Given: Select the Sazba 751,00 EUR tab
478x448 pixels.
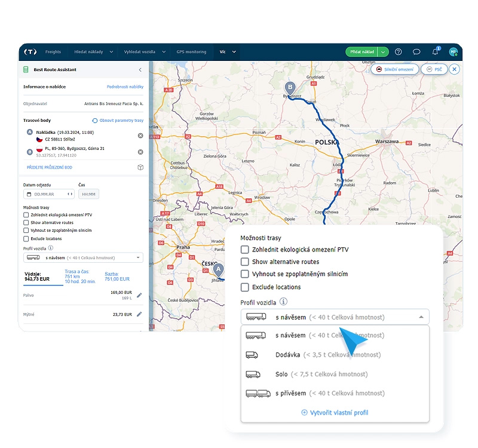Looking at the screenshot, I should pyautogui.click(x=117, y=277).
